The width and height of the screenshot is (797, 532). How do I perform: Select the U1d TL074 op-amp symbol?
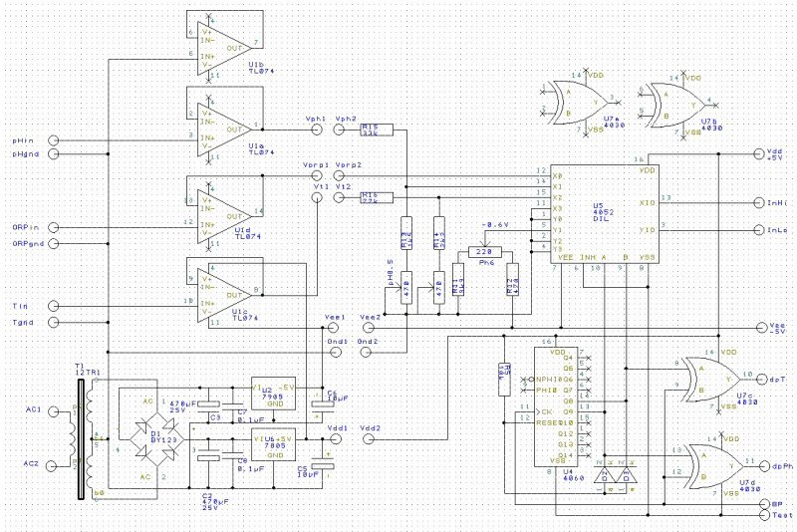[x=221, y=211]
